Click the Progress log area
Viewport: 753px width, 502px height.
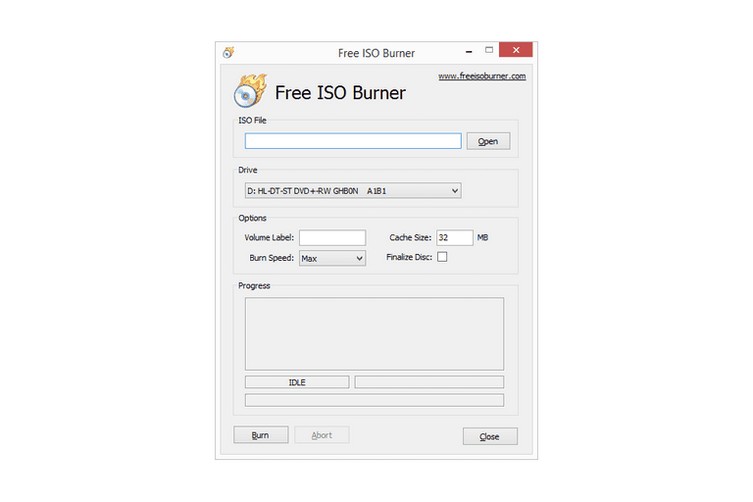pos(374,334)
